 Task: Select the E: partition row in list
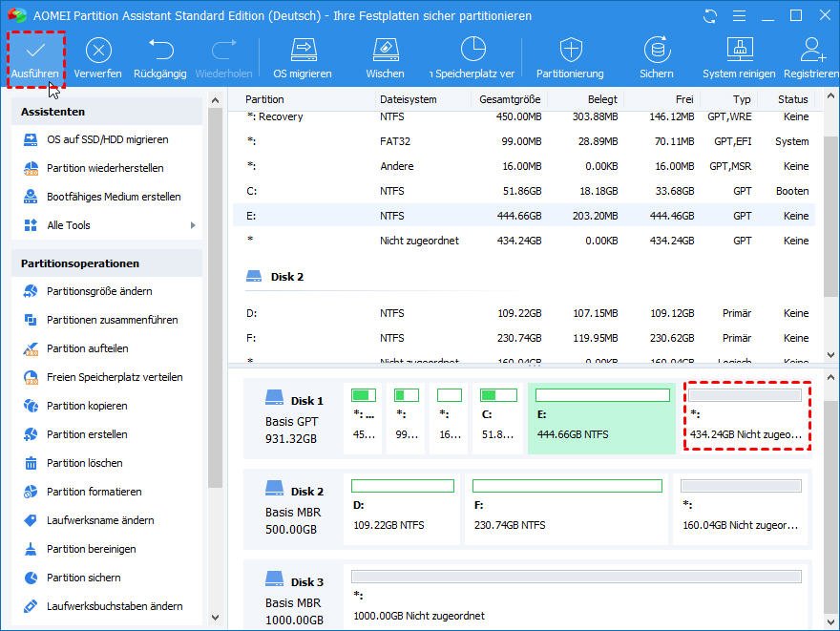click(x=523, y=216)
